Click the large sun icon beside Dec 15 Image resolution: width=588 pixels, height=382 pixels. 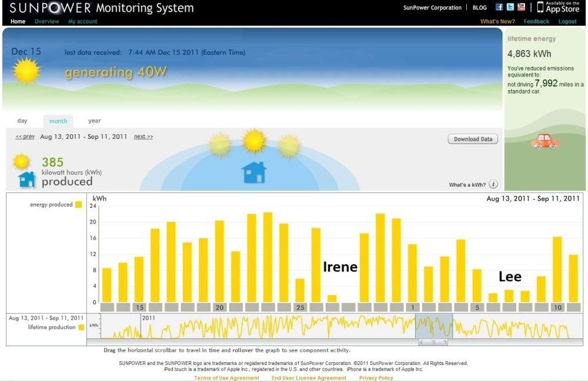(x=26, y=71)
